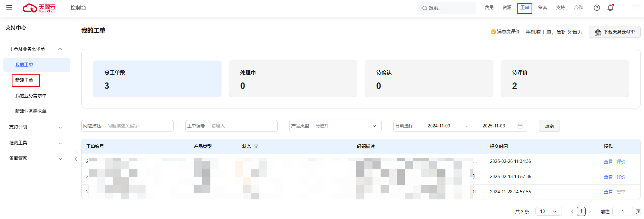644x219 pixels.
Task: Click 撤单 link for the 2024-11-28 ticket
Action: [621, 192]
